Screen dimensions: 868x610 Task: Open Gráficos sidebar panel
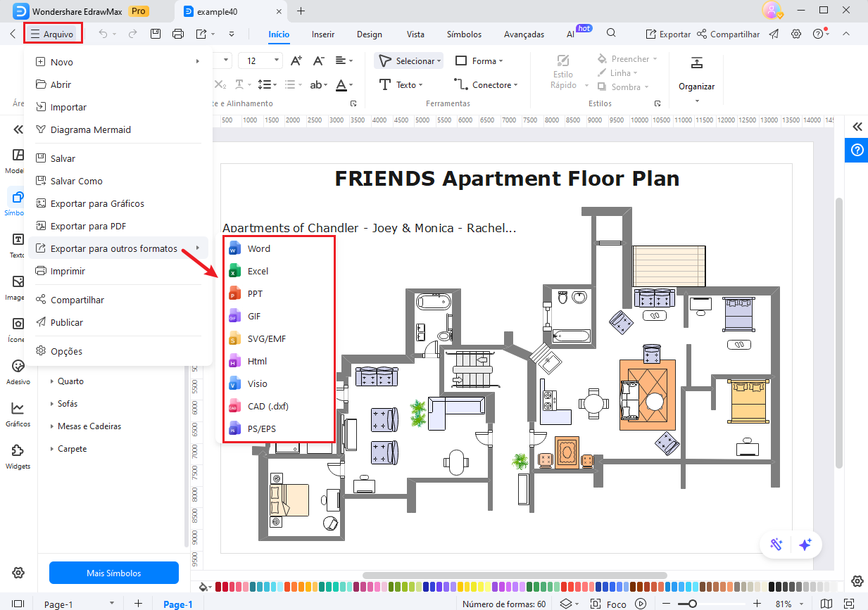(18, 414)
